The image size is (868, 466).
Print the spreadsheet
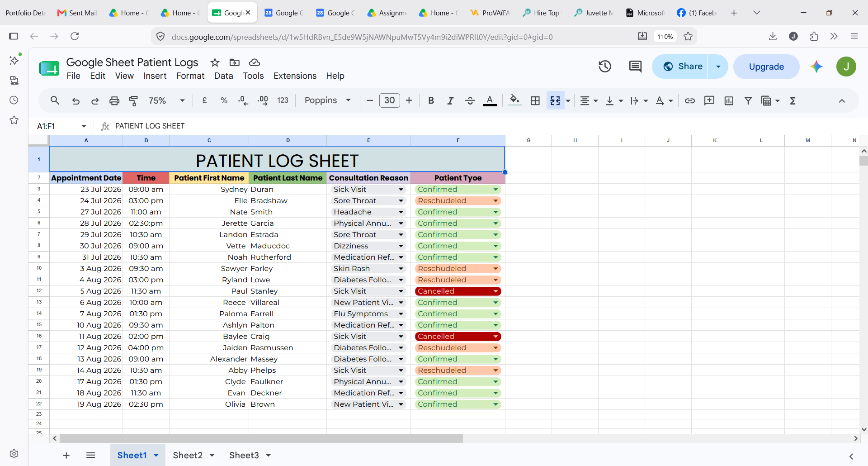114,100
